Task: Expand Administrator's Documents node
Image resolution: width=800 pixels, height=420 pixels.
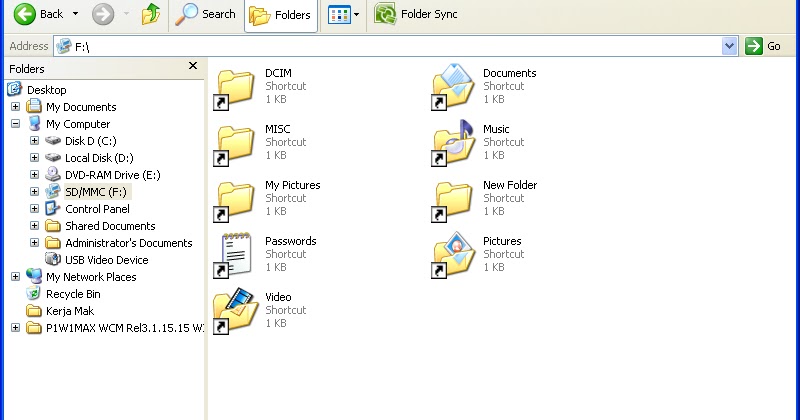Action: [34, 242]
